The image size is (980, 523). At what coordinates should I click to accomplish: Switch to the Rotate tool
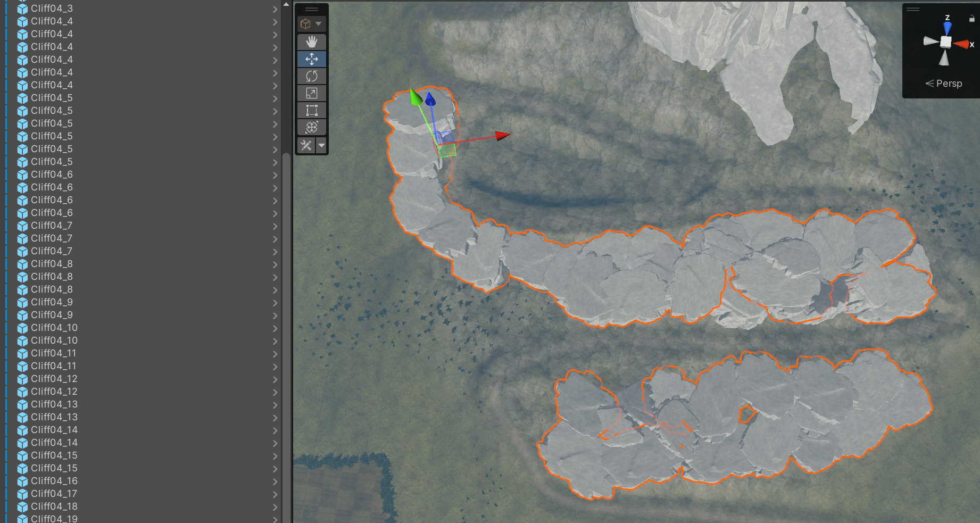[x=312, y=76]
